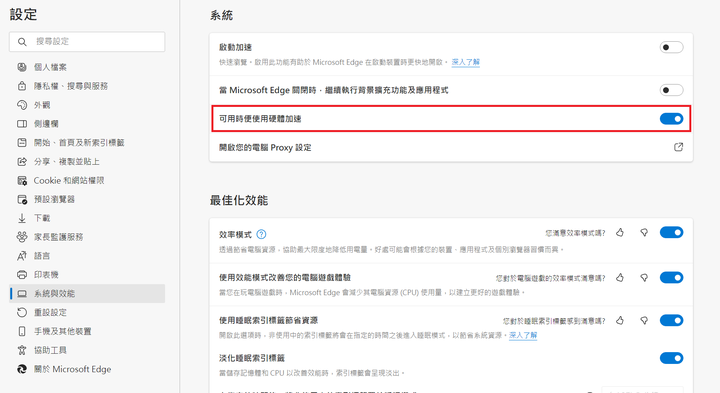
Task: Click the 側邊欄 sidebar icon
Action: 22,124
